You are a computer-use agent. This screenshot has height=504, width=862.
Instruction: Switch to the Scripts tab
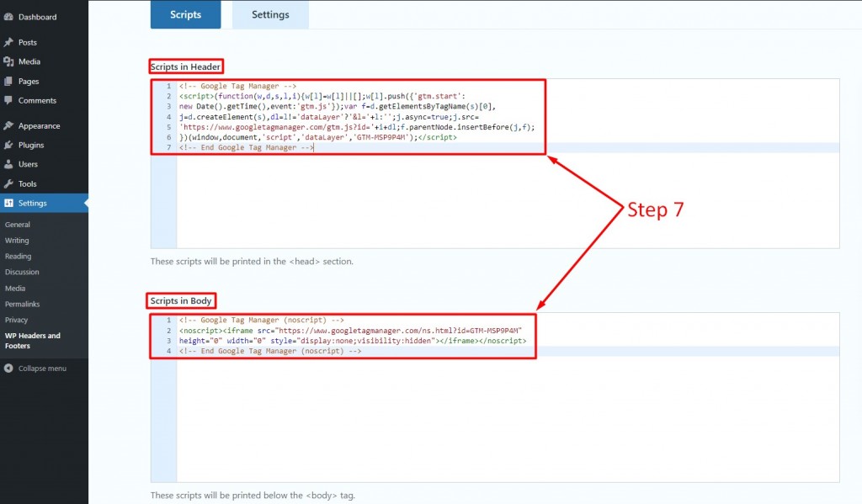click(x=186, y=14)
